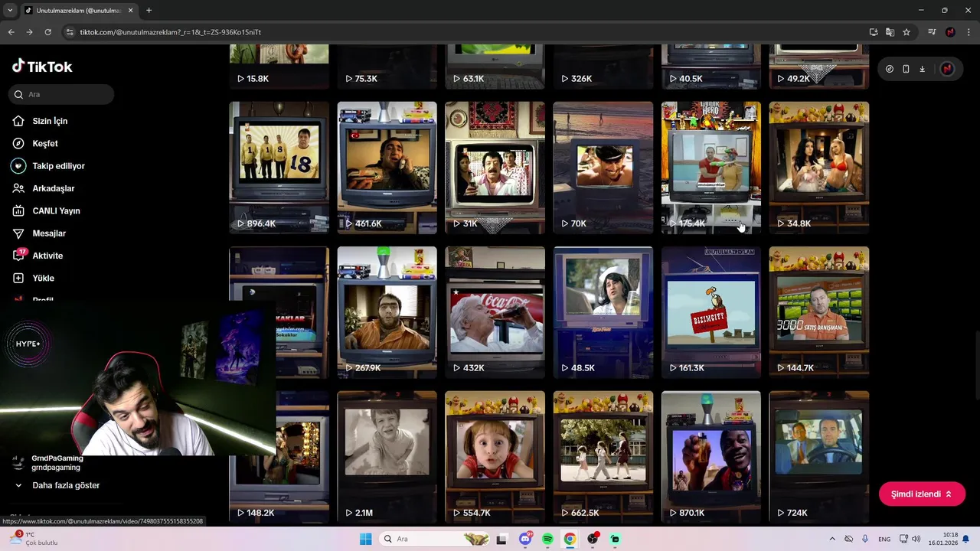
Task: Open site information icon in address bar
Action: point(70,32)
